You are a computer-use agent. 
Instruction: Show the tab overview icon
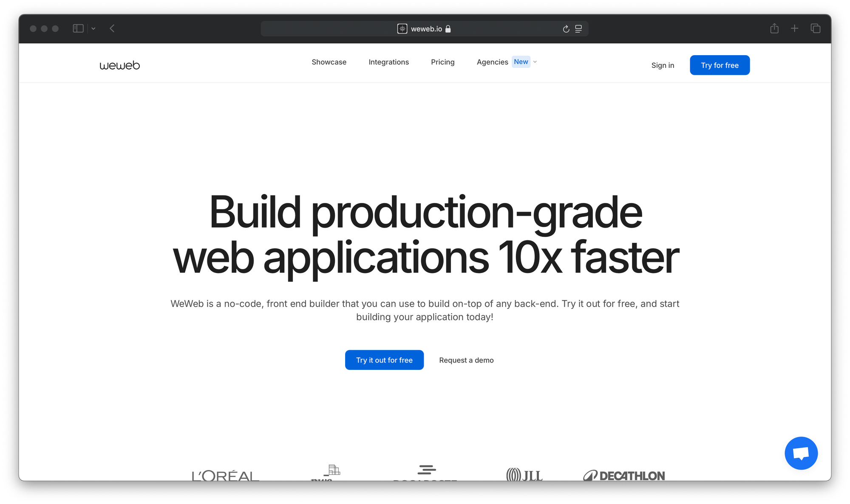point(815,28)
